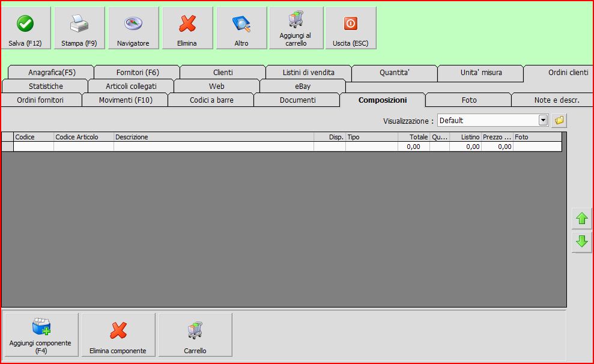Switch to Articoli collegati tab
Viewport: 594px width, 364px height.
click(x=131, y=86)
